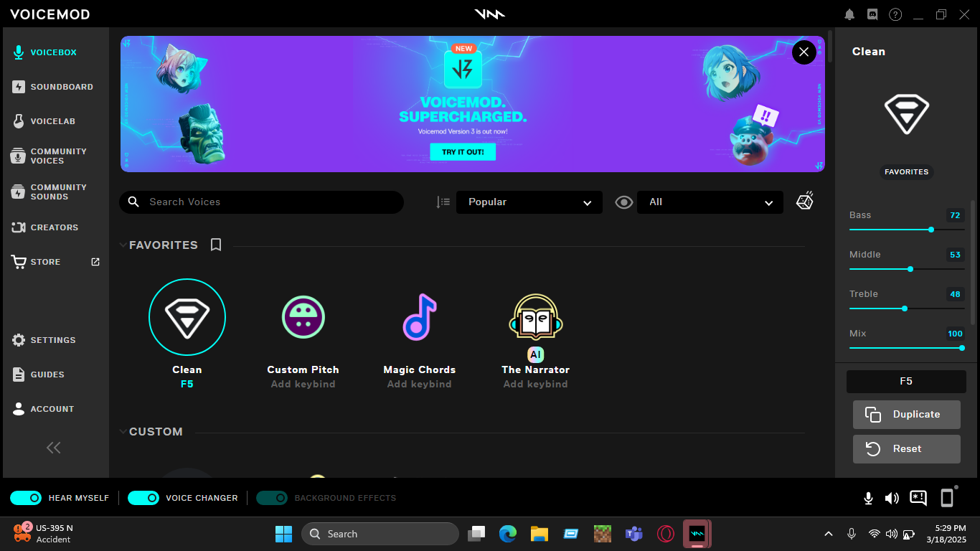980x551 pixels.
Task: Click the TRY IT OUT! banner button
Action: pyautogui.click(x=463, y=152)
